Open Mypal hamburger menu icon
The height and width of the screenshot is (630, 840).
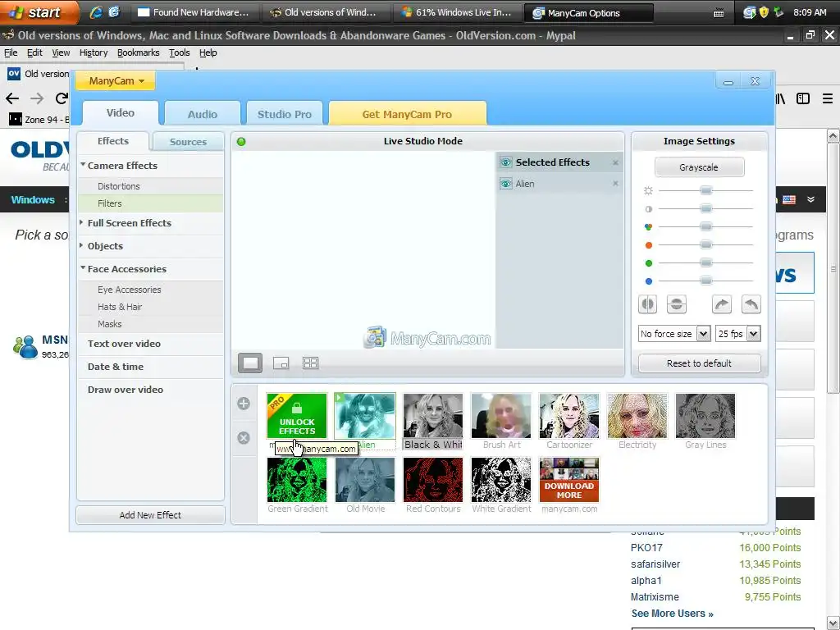click(828, 98)
